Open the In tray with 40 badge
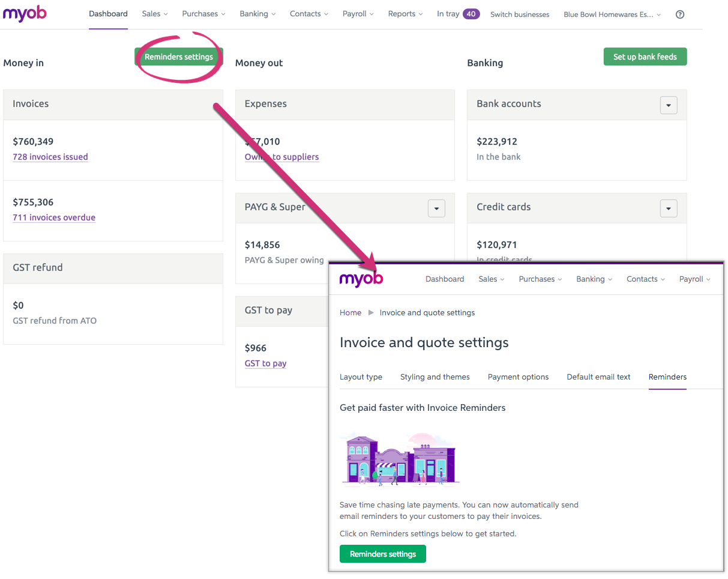728x579 pixels. tap(457, 14)
